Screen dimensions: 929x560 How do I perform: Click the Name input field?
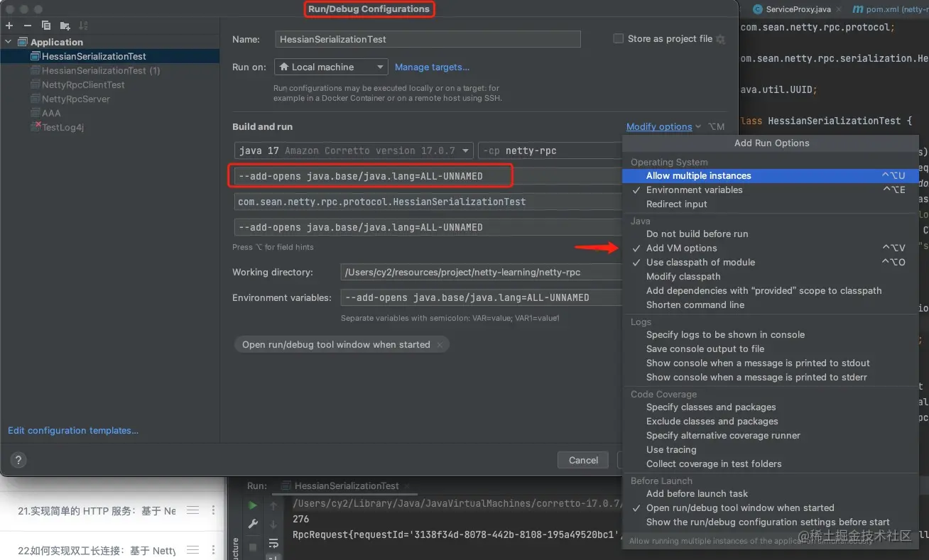(428, 39)
